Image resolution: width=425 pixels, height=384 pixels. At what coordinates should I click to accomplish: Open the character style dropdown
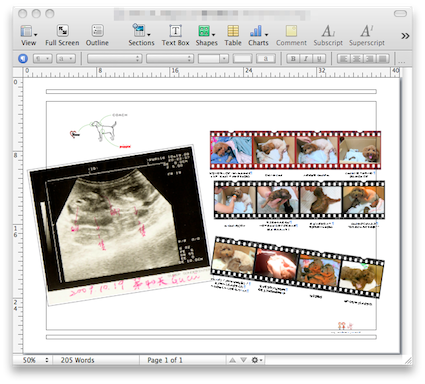pos(66,59)
